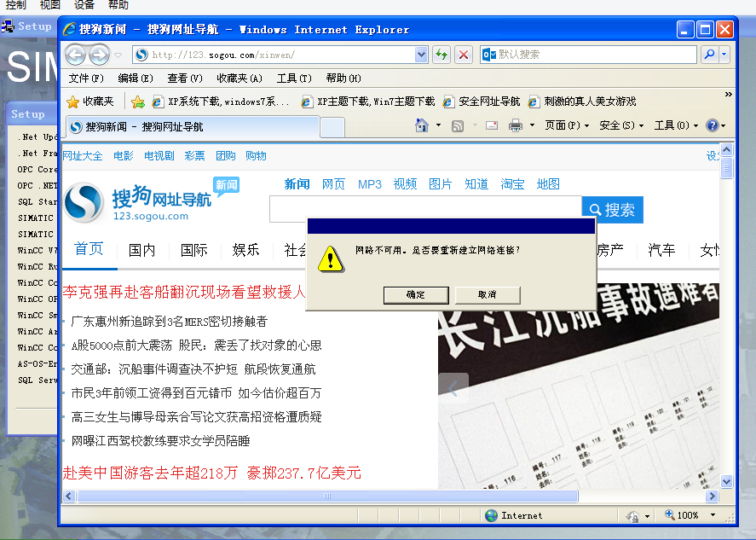Open the 安全网址导航 favorites link
The height and width of the screenshot is (540, 756).
482,102
